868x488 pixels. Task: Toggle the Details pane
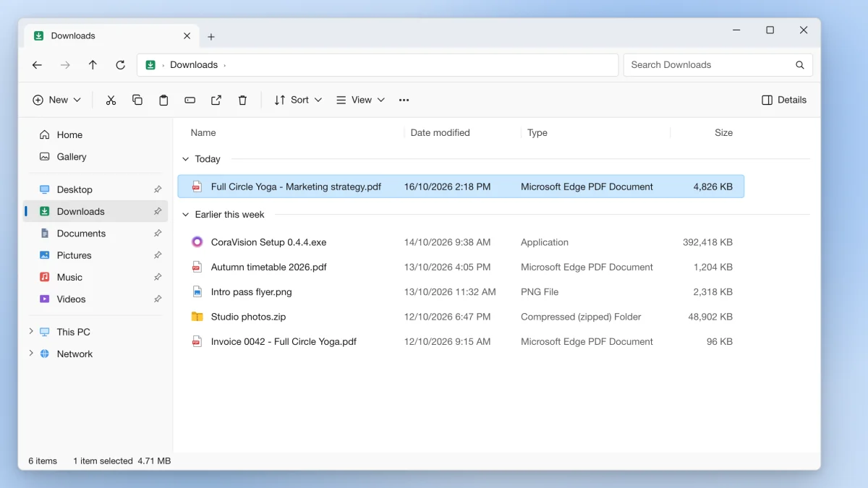[784, 100]
